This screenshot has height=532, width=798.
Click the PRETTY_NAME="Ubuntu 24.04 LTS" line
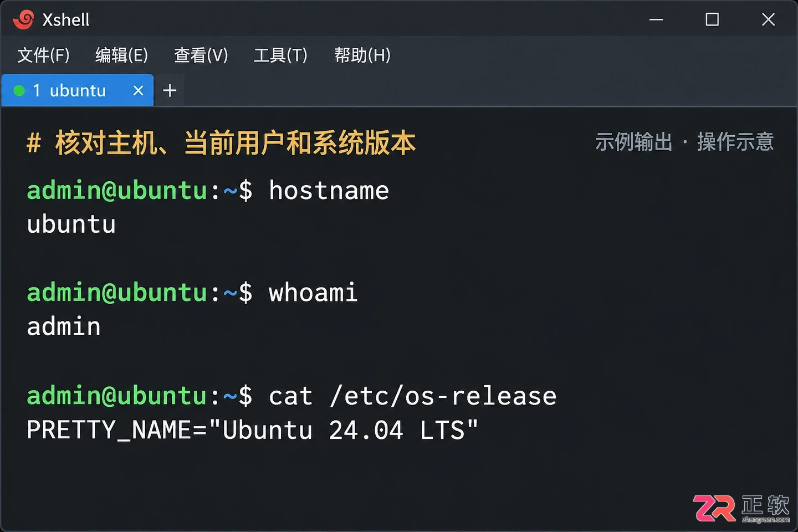click(253, 430)
